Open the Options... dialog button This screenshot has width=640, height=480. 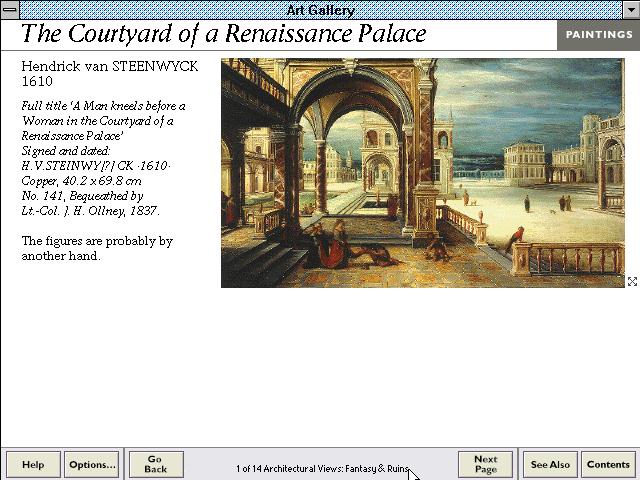[92, 464]
